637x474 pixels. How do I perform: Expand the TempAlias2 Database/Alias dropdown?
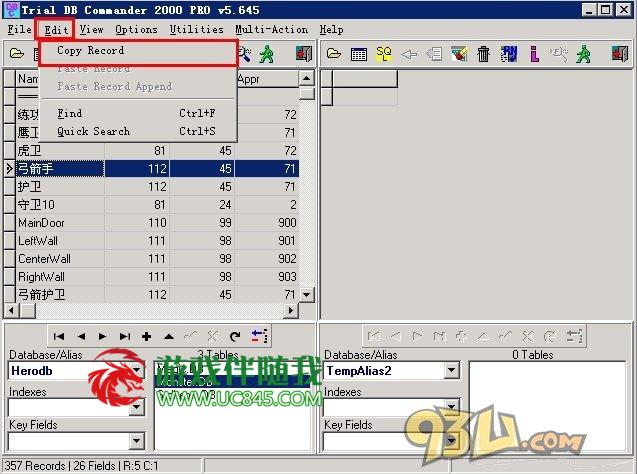pos(452,370)
